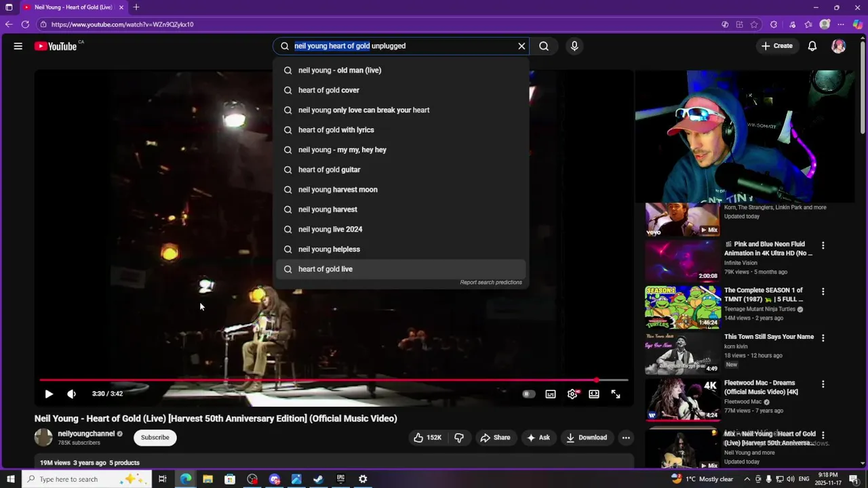Dislike the video
Viewport: 868px width, 488px height.
pyautogui.click(x=459, y=438)
